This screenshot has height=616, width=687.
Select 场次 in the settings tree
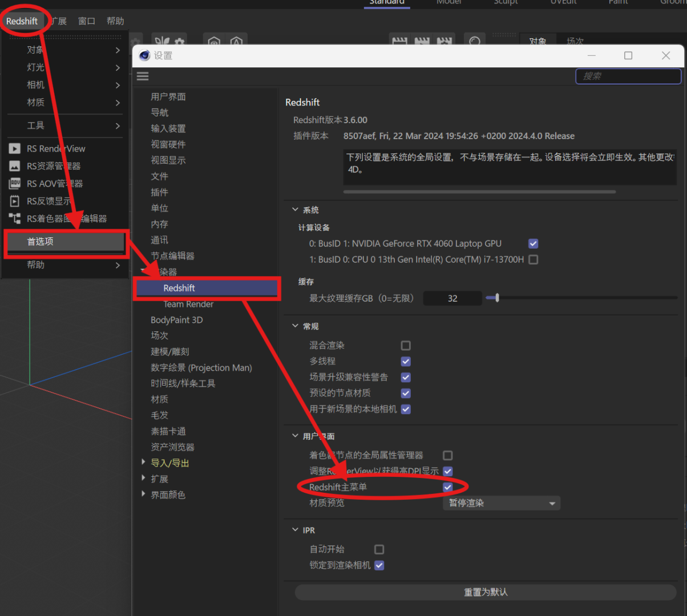(160, 336)
